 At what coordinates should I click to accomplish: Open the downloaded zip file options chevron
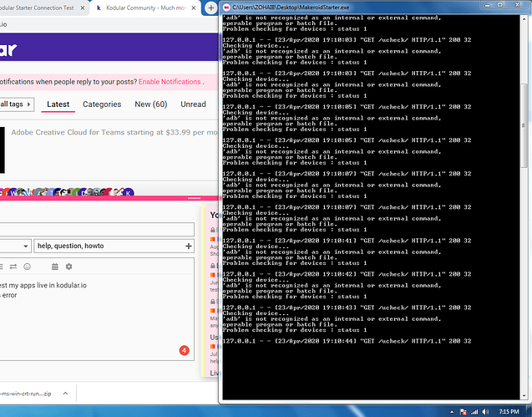coord(65,394)
